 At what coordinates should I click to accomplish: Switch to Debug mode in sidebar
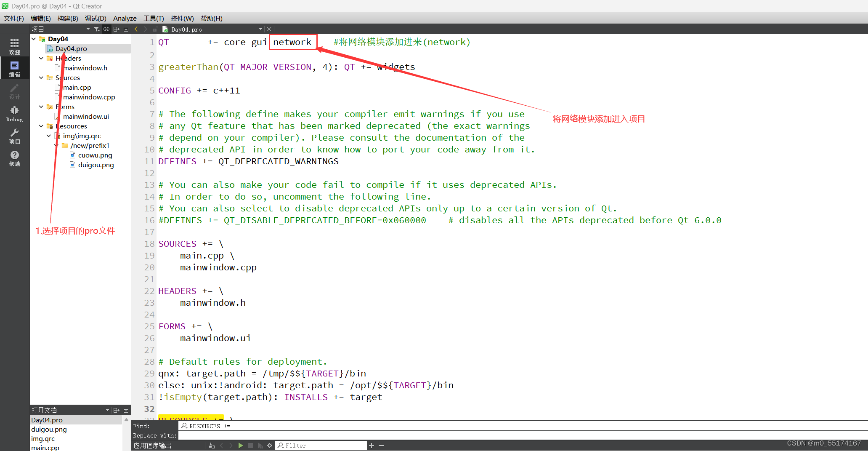tap(15, 114)
